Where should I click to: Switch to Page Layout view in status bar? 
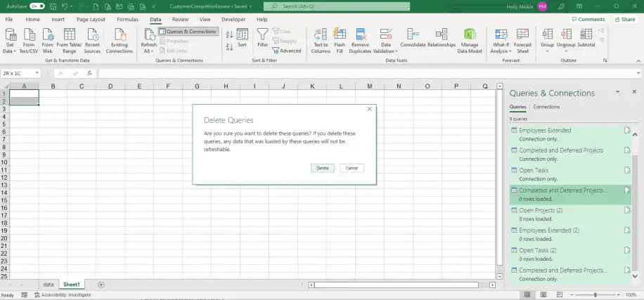click(x=543, y=295)
